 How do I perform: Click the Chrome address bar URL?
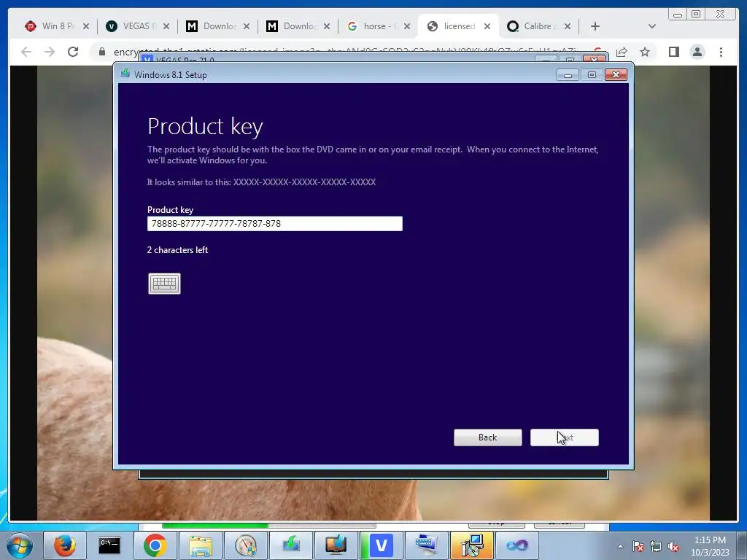point(344,52)
